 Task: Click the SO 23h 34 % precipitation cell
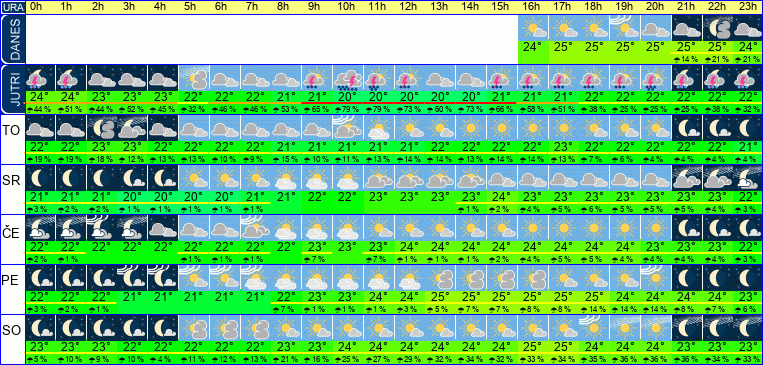point(748,359)
